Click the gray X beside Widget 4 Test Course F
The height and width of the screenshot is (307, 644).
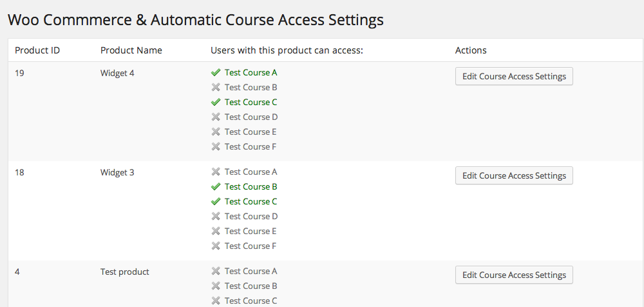pos(216,146)
